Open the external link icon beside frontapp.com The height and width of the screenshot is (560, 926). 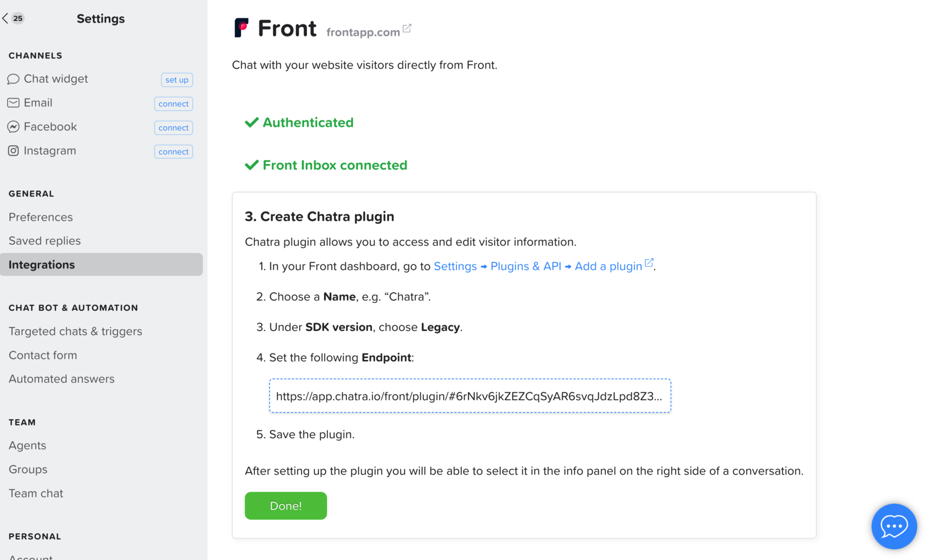coord(407,29)
